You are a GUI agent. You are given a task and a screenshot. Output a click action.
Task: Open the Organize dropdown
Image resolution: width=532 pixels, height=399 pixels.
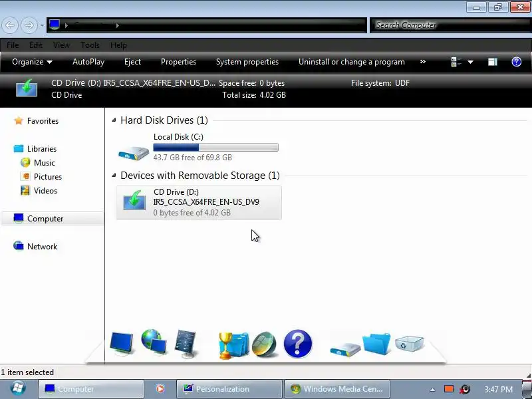(32, 62)
